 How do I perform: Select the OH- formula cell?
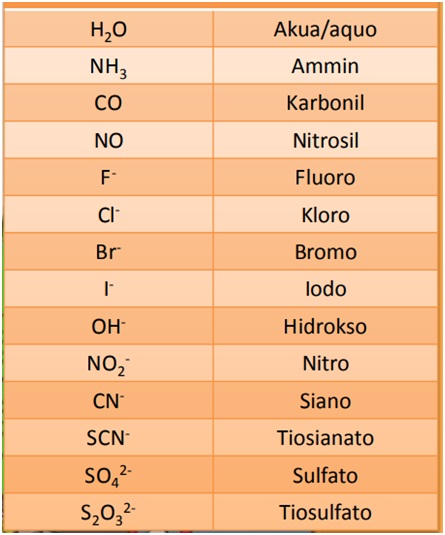(x=109, y=326)
